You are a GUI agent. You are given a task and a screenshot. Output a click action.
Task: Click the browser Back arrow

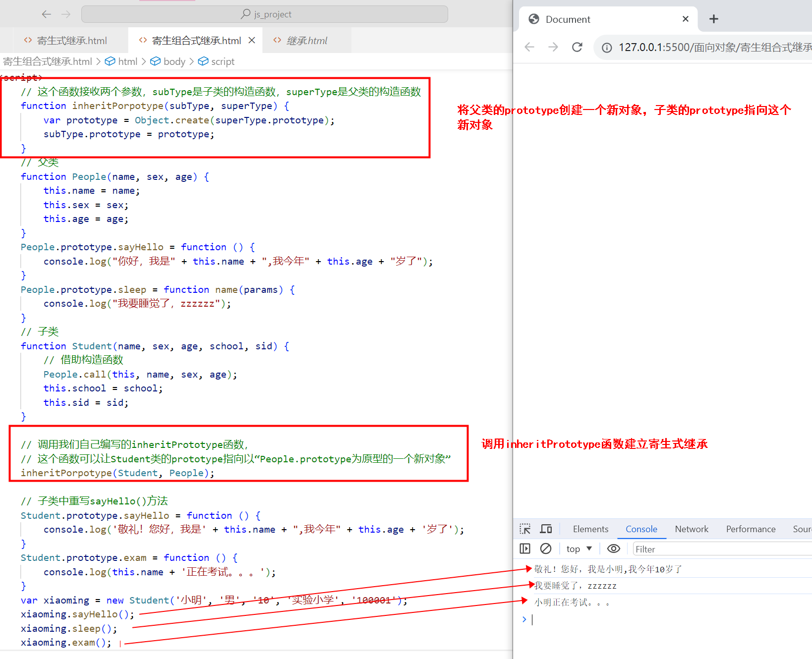[x=529, y=47]
